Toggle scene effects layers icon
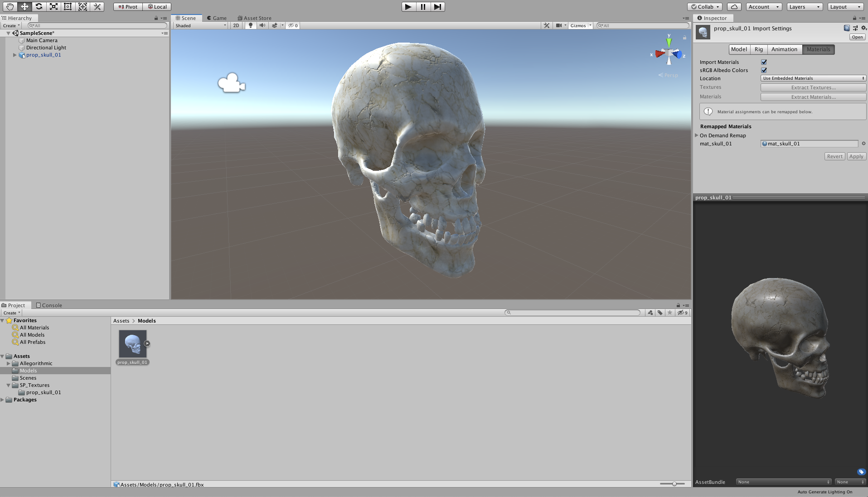Viewport: 868px width, 497px height. (275, 25)
